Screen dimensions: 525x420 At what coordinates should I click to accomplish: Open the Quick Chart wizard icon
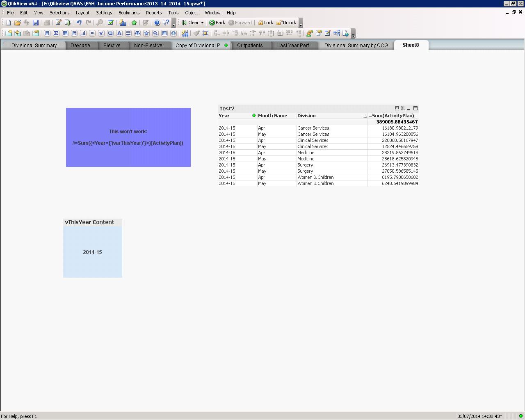click(x=123, y=23)
